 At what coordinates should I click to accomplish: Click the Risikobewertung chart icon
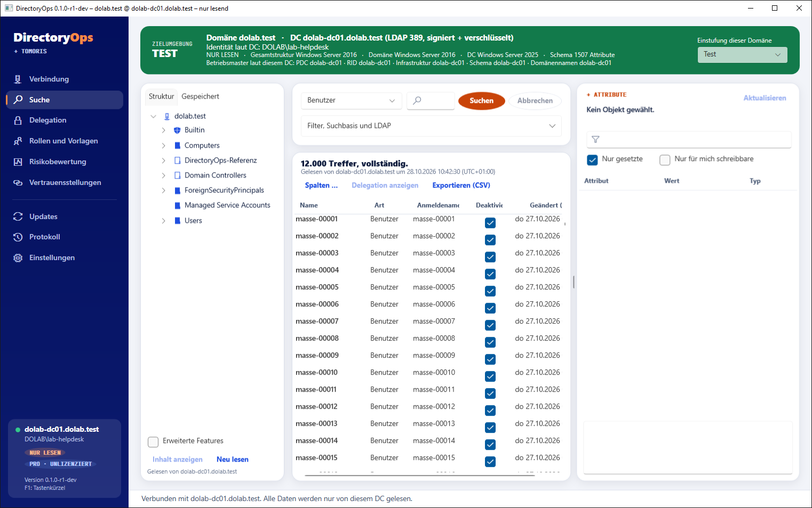coord(18,162)
